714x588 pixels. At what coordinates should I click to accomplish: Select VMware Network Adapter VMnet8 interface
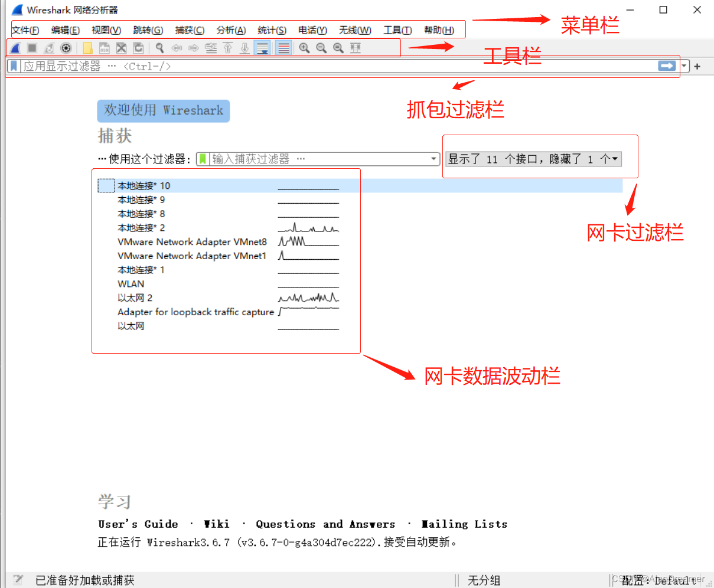click(192, 242)
